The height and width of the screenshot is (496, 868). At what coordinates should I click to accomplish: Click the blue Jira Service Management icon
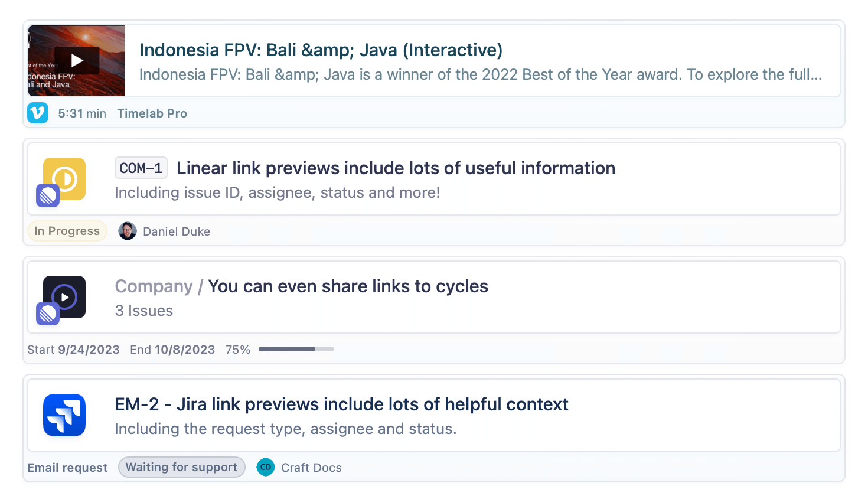click(x=64, y=415)
